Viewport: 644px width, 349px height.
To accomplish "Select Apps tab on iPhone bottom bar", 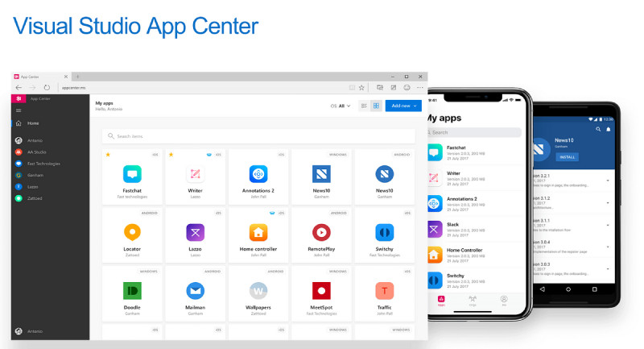I will pyautogui.click(x=441, y=301).
